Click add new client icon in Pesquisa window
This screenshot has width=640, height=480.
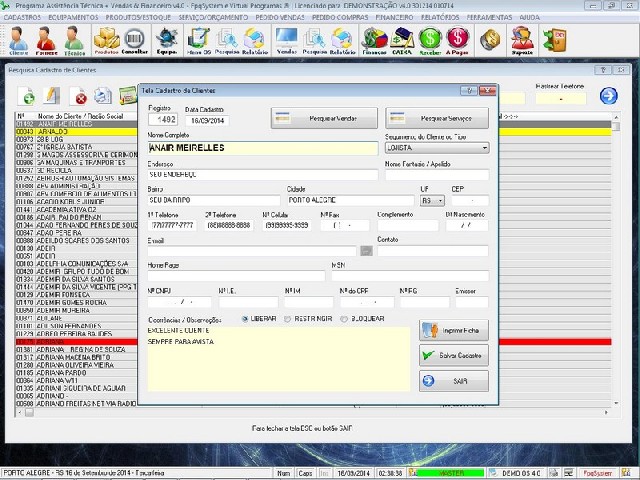pos(27,96)
